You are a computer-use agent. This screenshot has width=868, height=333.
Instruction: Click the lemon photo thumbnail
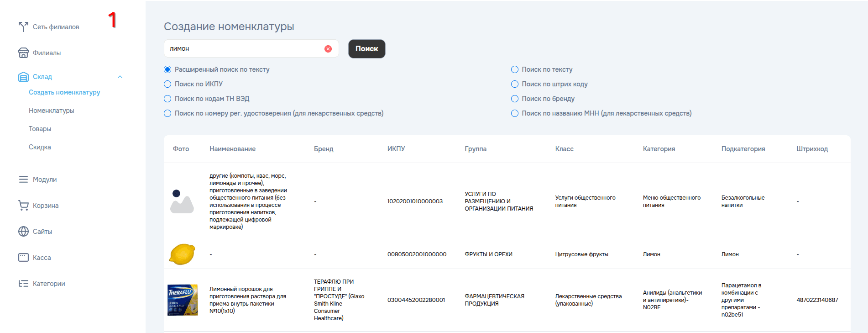click(182, 254)
